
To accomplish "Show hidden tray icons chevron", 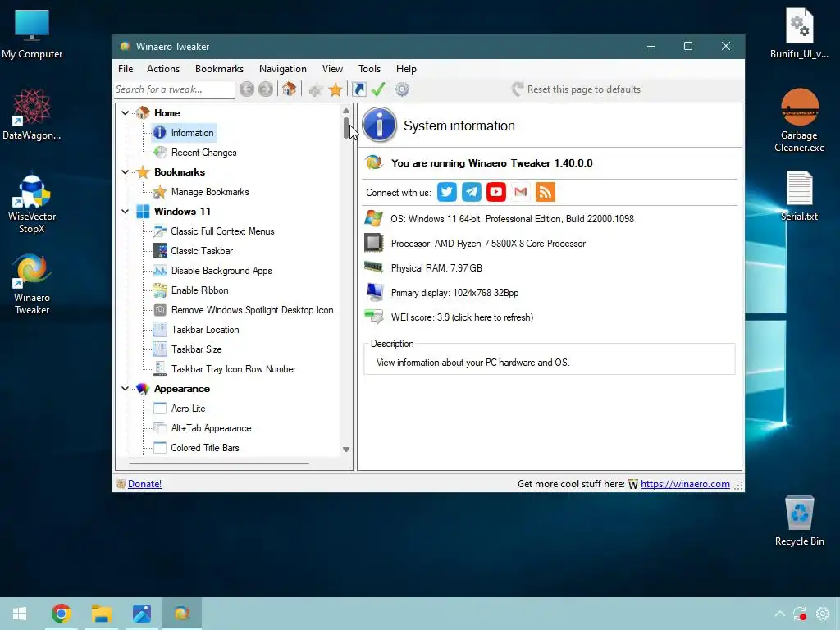I will pos(780,614).
